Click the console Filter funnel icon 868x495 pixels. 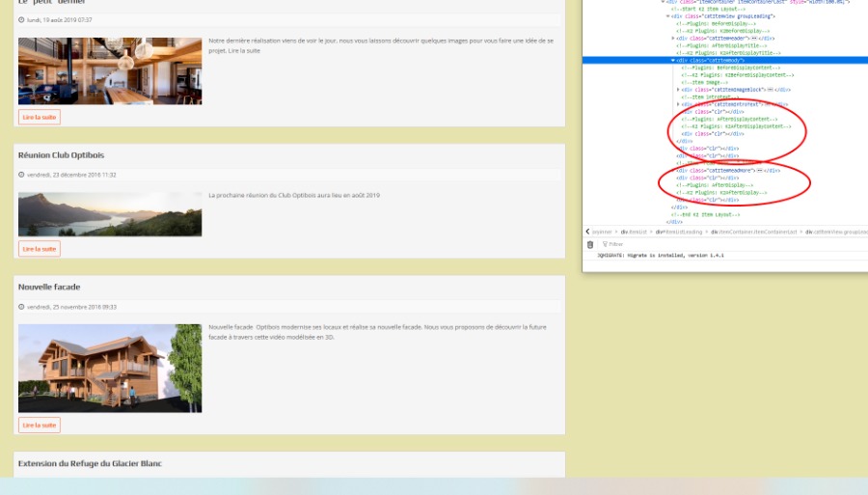click(605, 244)
